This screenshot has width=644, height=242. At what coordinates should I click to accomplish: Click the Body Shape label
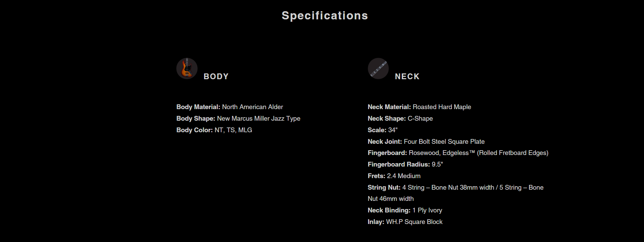(x=196, y=119)
